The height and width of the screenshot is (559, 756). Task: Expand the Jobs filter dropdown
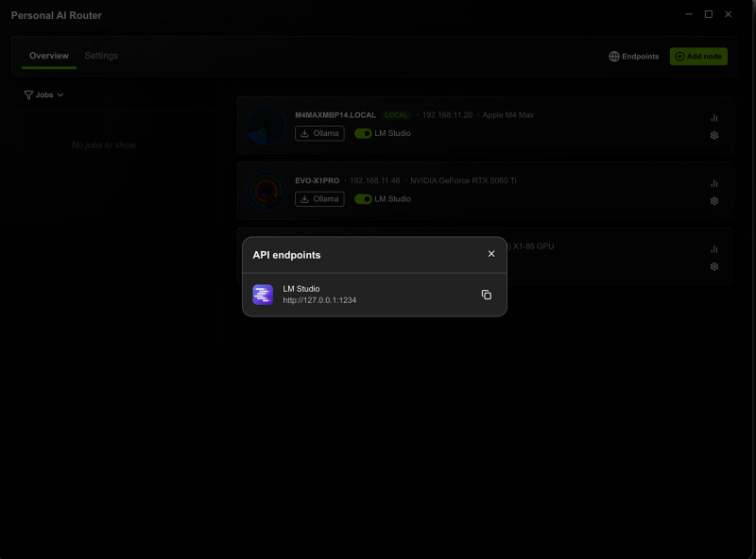pyautogui.click(x=43, y=95)
